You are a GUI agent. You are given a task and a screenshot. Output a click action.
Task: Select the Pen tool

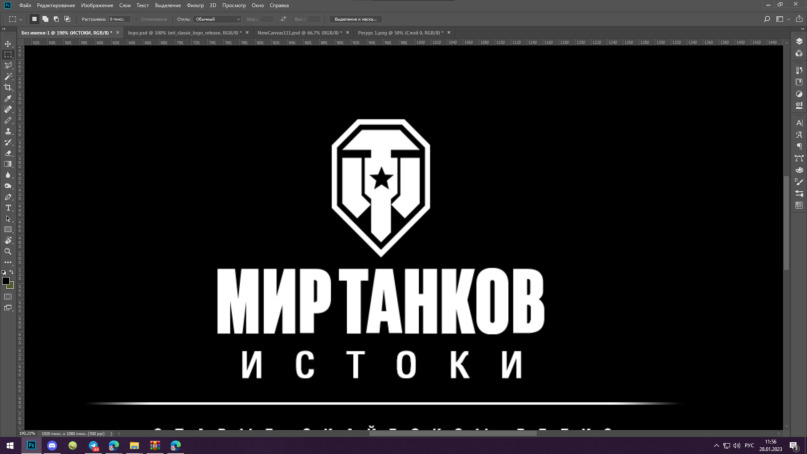point(8,197)
